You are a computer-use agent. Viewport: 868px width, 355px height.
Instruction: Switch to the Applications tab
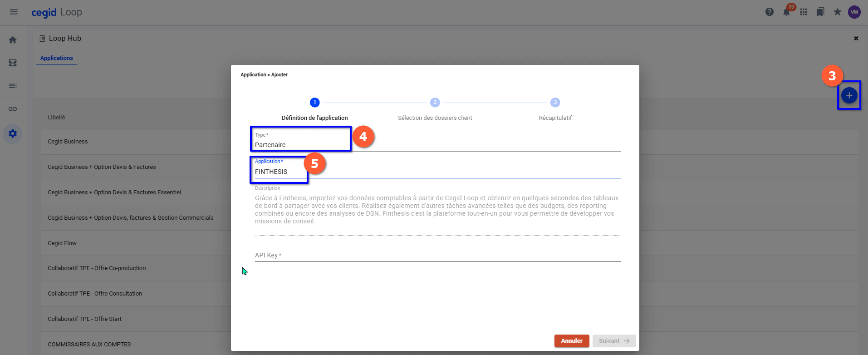(x=57, y=58)
